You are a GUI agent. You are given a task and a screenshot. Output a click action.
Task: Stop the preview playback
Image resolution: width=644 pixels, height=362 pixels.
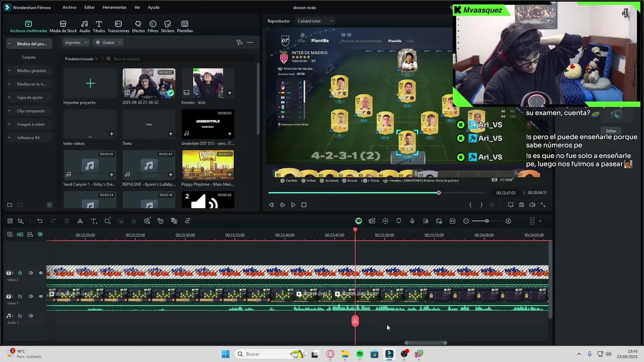click(x=304, y=205)
